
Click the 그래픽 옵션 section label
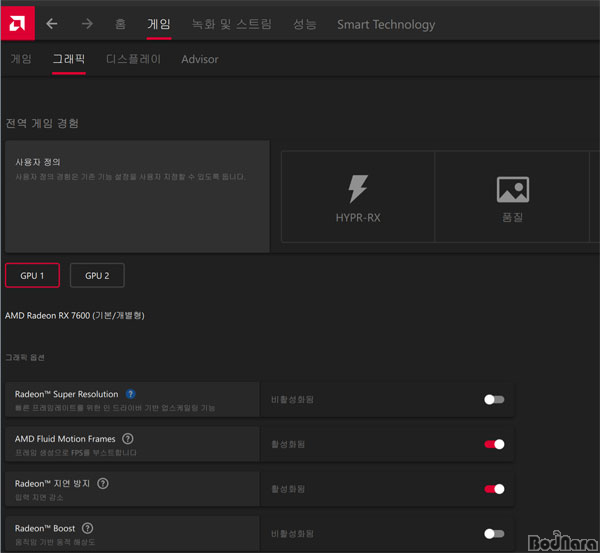point(25,357)
